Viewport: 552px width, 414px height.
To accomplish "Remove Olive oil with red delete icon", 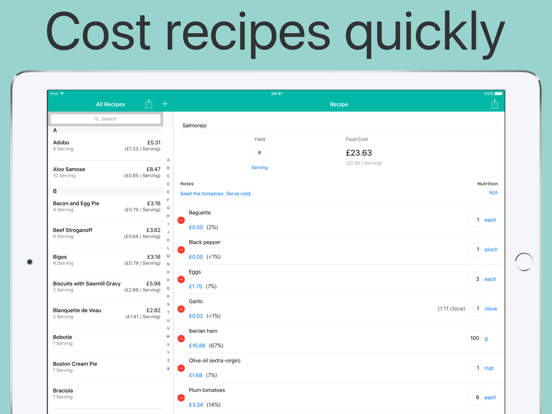I will (x=181, y=368).
